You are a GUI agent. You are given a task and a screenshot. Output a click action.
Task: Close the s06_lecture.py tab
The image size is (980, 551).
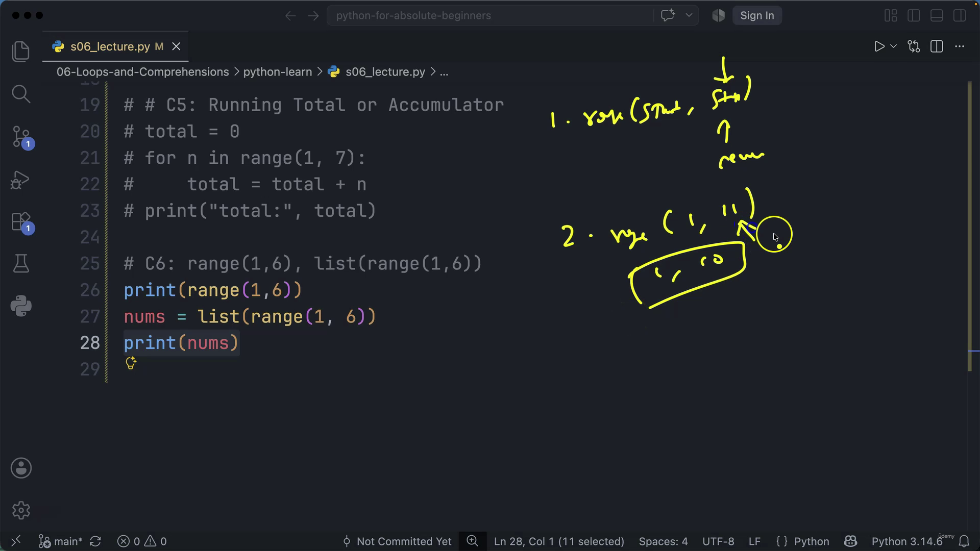click(x=176, y=46)
